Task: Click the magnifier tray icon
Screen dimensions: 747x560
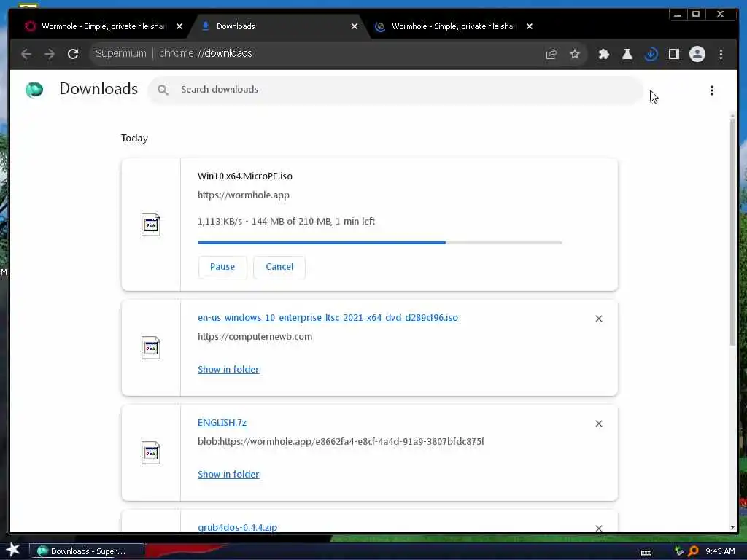Action: (693, 551)
